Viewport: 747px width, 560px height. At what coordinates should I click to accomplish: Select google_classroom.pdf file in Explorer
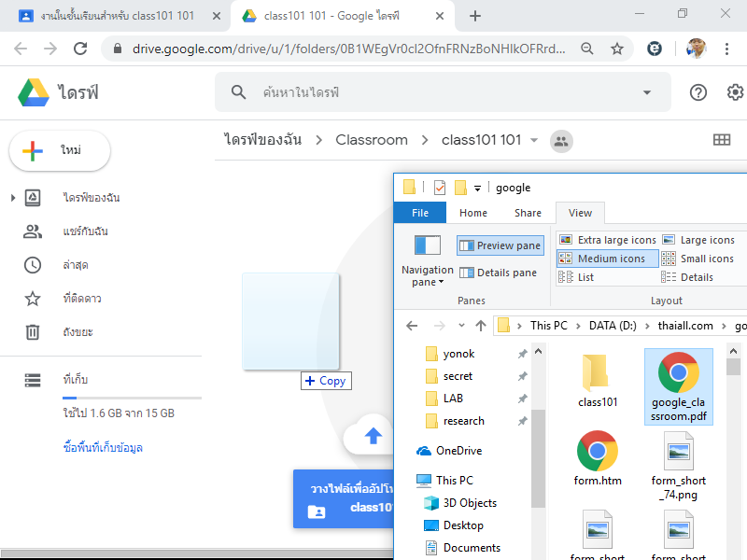click(679, 386)
